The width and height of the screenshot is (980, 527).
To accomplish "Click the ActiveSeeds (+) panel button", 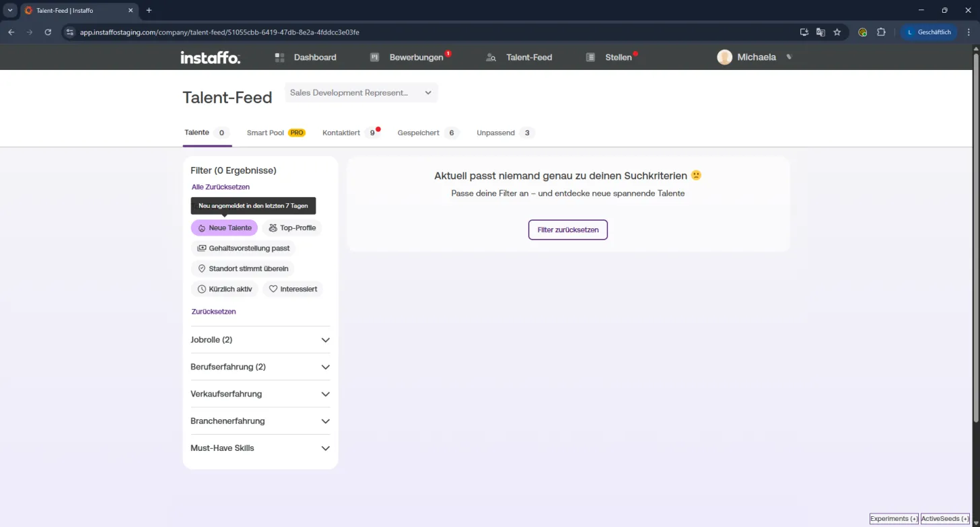I will 945,519.
